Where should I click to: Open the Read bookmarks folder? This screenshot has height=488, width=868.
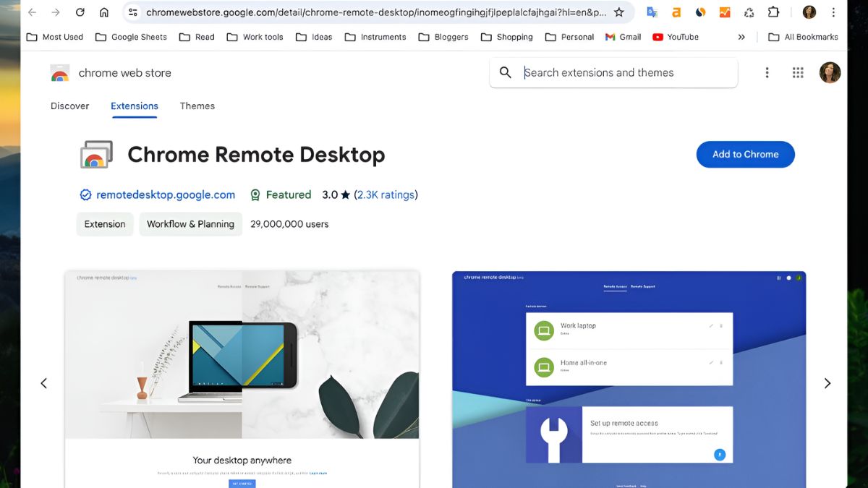click(x=197, y=37)
